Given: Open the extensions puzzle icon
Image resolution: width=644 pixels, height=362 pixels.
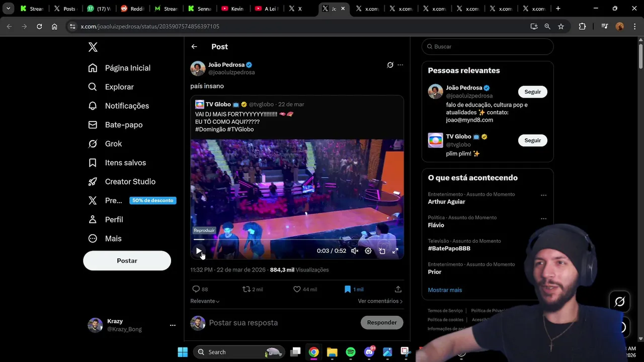Looking at the screenshot, I should tap(582, 27).
